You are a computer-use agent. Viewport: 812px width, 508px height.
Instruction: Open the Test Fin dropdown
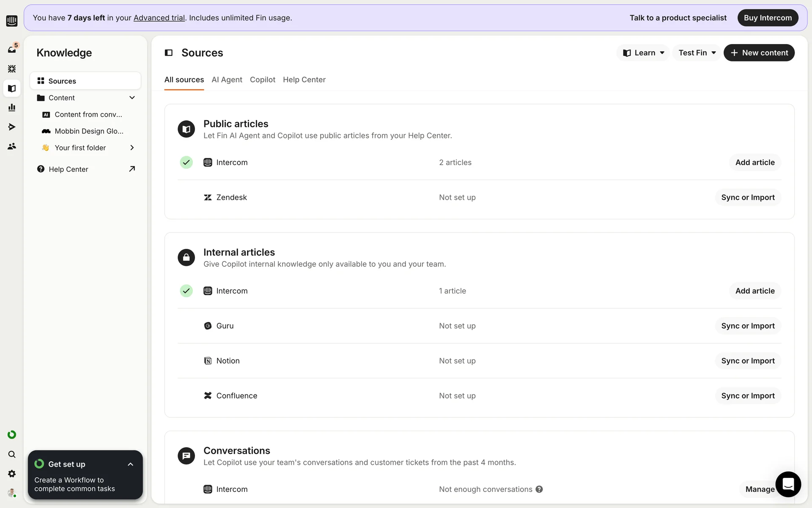[x=697, y=53]
